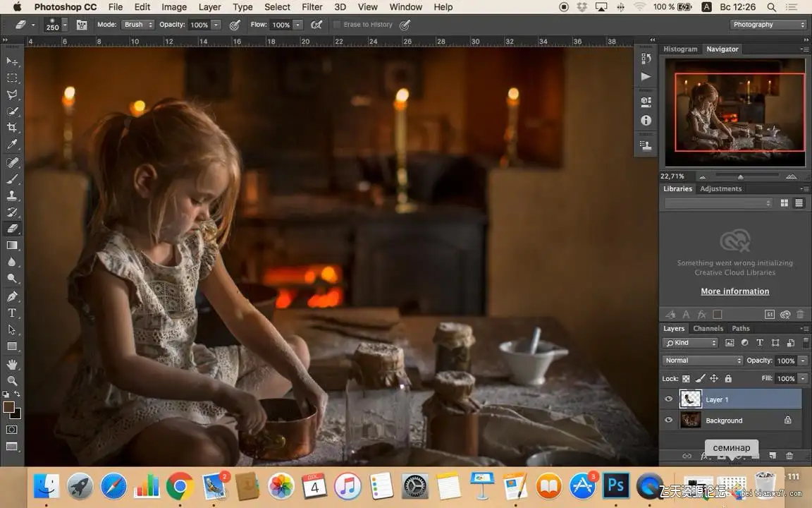
Task: Activate the Horizontal Type tool
Action: 12,313
